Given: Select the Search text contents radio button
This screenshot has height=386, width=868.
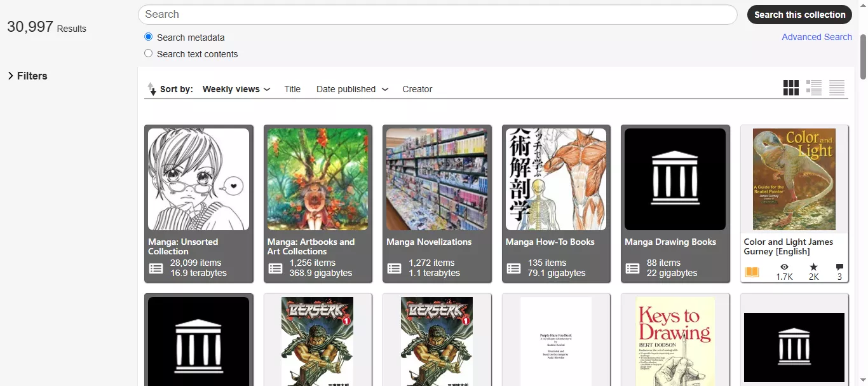Looking at the screenshot, I should click(x=147, y=53).
